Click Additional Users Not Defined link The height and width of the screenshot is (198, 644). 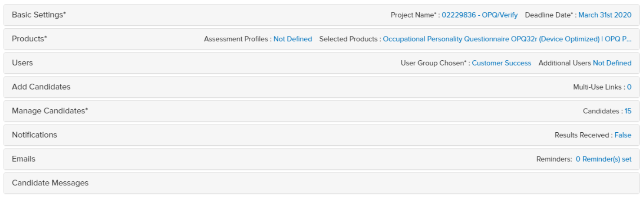[x=612, y=63]
